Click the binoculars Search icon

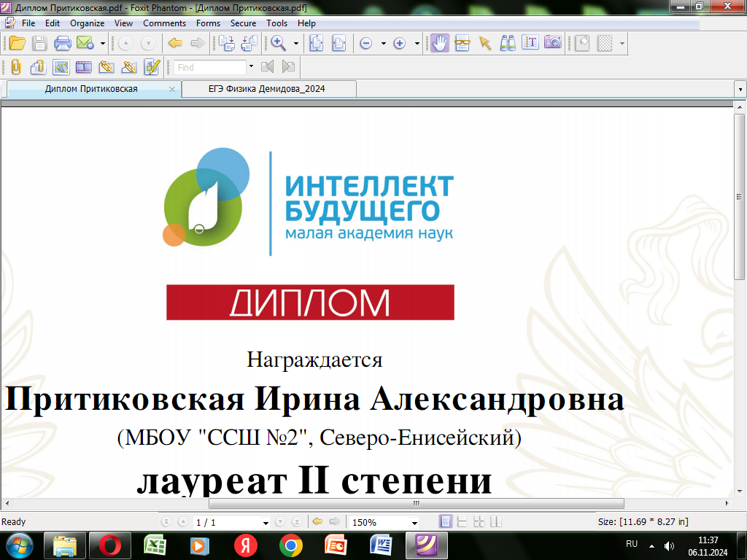[x=508, y=43]
